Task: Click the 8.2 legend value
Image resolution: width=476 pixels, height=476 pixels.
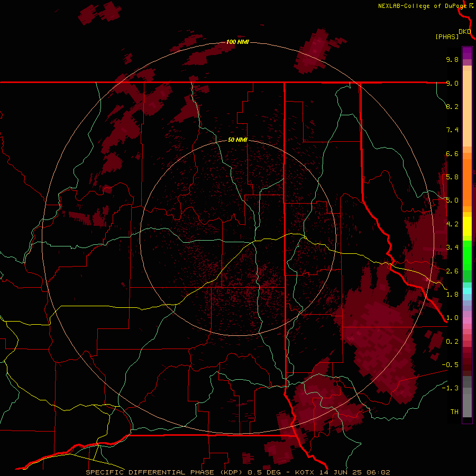Action: pos(452,106)
